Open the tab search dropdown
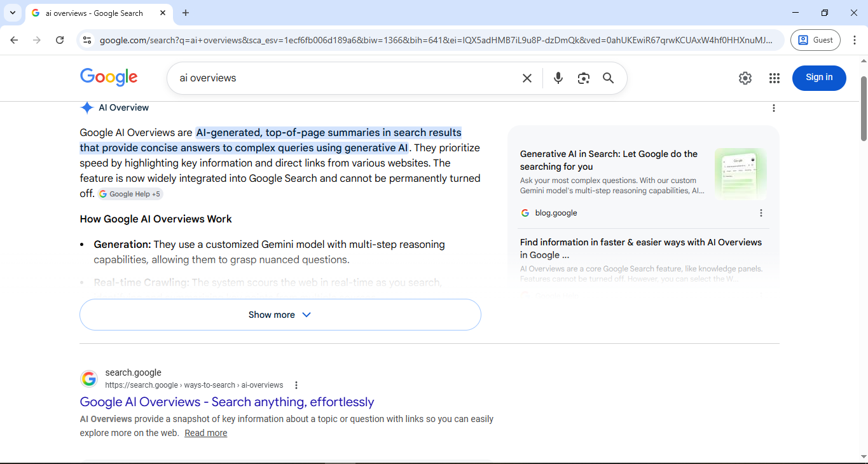Viewport: 868px width, 464px height. click(x=12, y=13)
